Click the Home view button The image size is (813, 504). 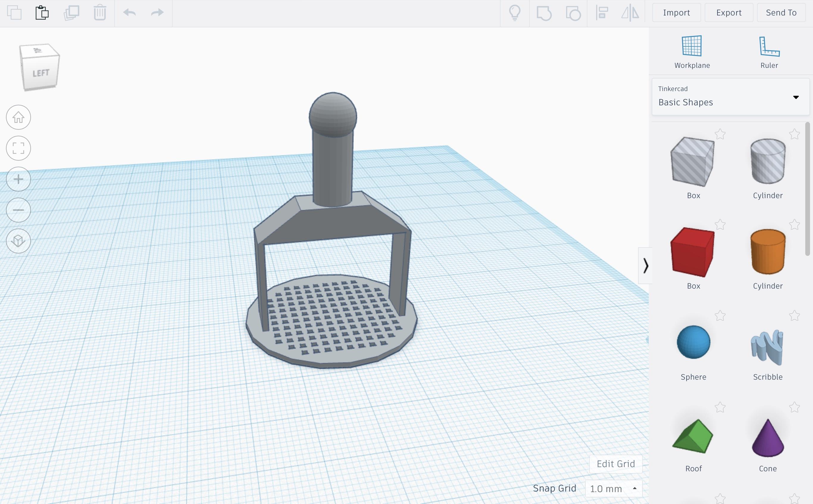tap(18, 117)
